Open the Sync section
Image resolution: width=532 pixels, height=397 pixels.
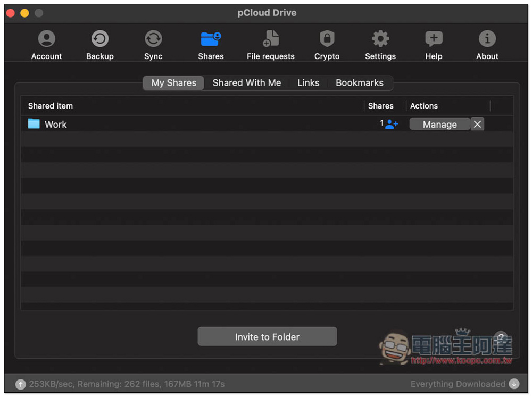[153, 45]
